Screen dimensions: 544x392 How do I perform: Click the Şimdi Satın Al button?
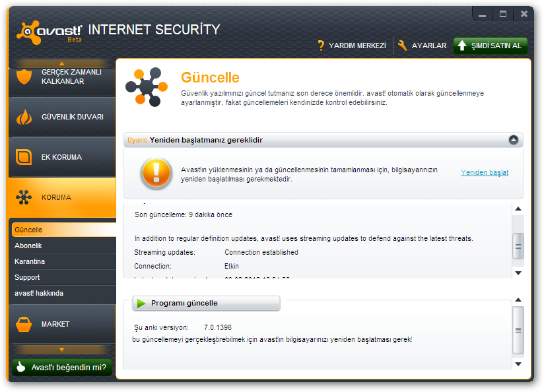[491, 46]
